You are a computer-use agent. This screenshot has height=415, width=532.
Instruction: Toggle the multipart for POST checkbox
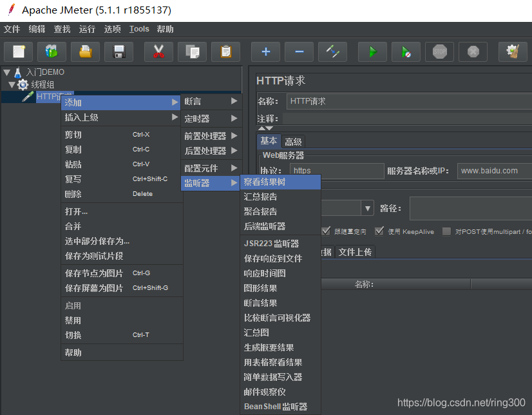click(447, 231)
